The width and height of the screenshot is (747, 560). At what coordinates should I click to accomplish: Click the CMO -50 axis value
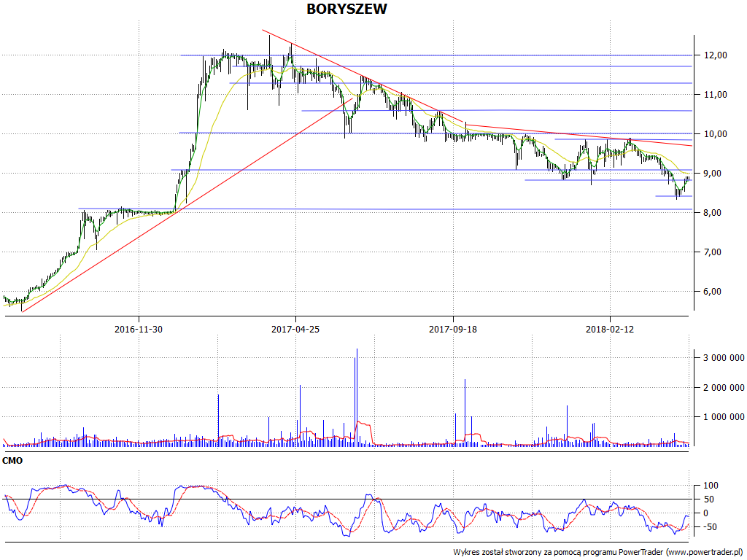tap(711, 526)
